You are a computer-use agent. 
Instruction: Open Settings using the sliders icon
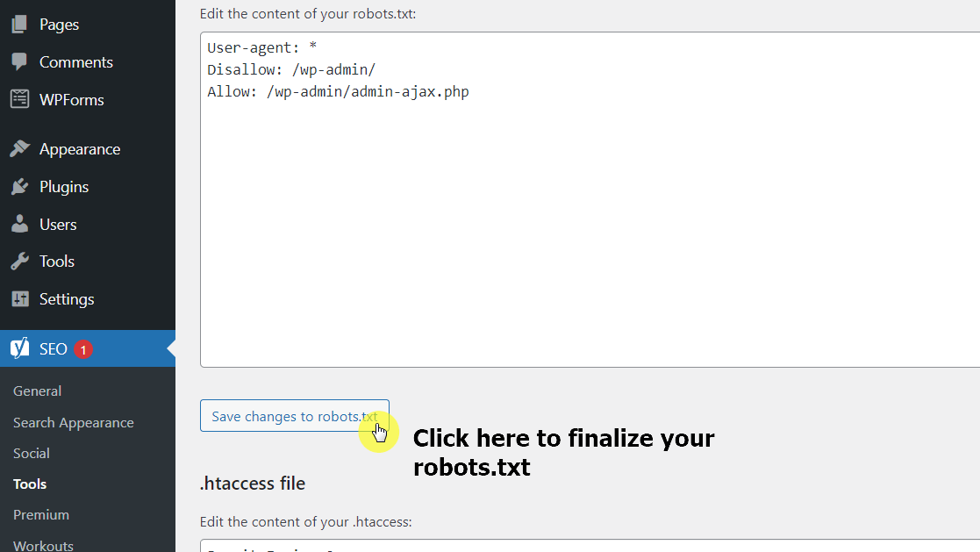(x=18, y=298)
